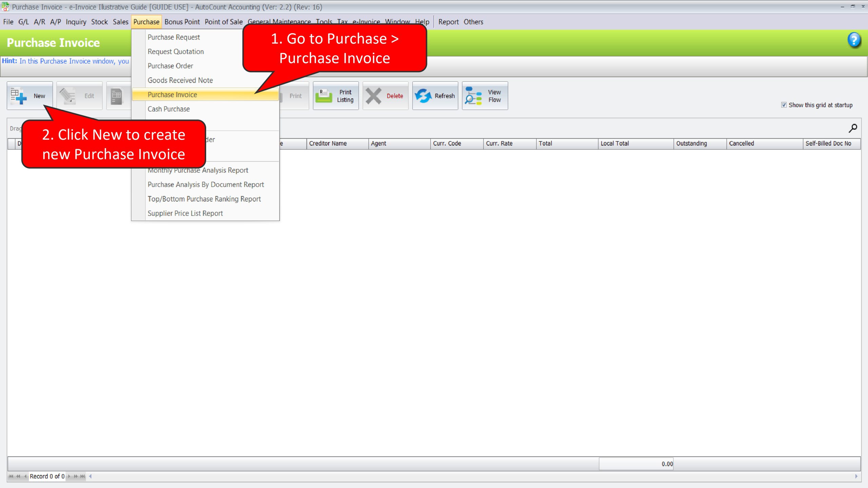Open Purchase Analysis By Document Report
This screenshot has width=868, height=488.
point(205,185)
